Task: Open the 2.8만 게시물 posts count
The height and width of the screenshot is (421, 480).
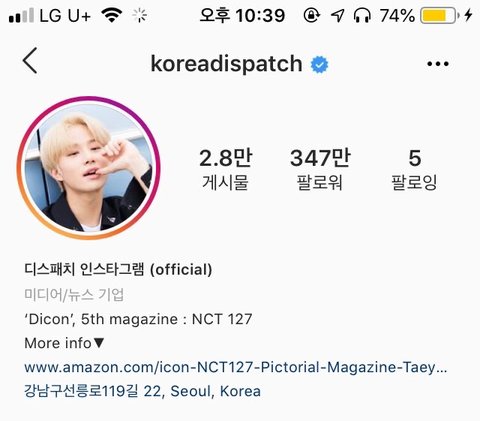Action: [x=226, y=170]
